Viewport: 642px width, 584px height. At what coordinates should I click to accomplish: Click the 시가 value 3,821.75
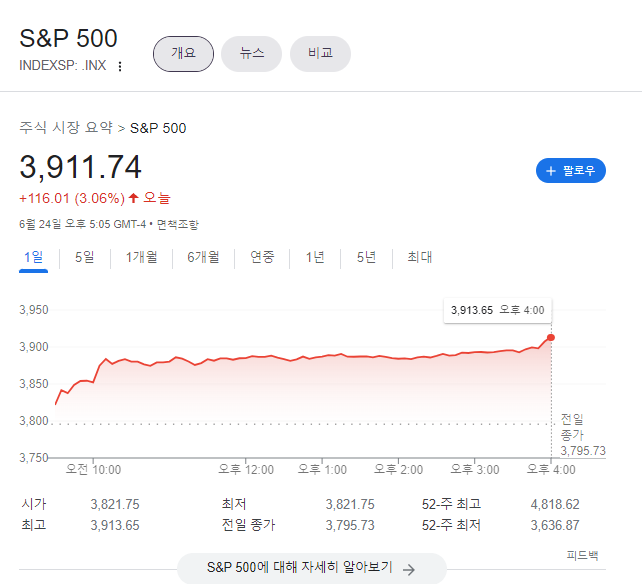[115, 504]
